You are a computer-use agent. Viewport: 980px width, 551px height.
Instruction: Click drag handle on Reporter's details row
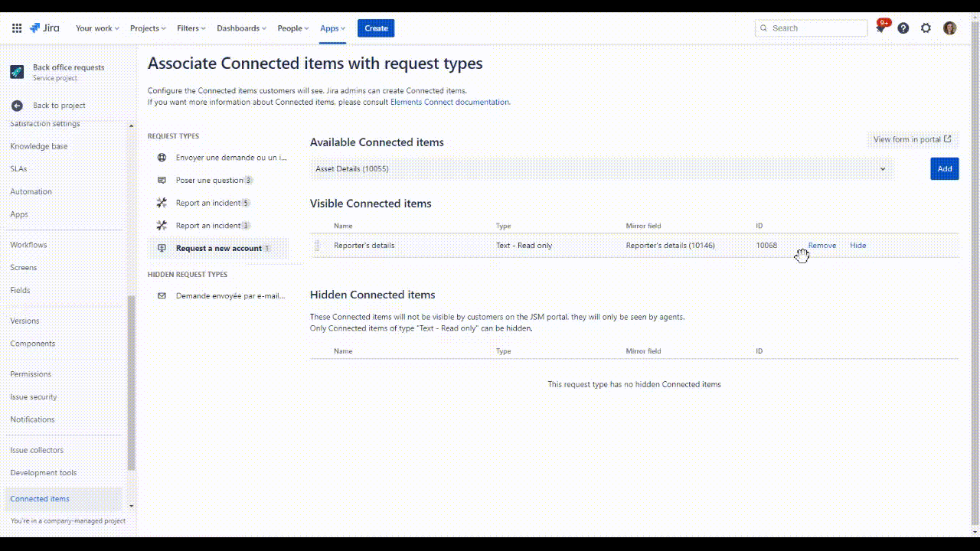coord(317,246)
